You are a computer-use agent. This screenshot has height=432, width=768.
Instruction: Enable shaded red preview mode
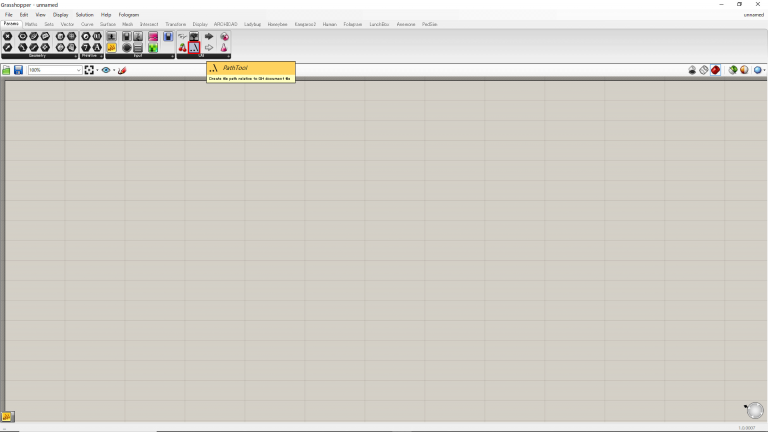click(716, 70)
